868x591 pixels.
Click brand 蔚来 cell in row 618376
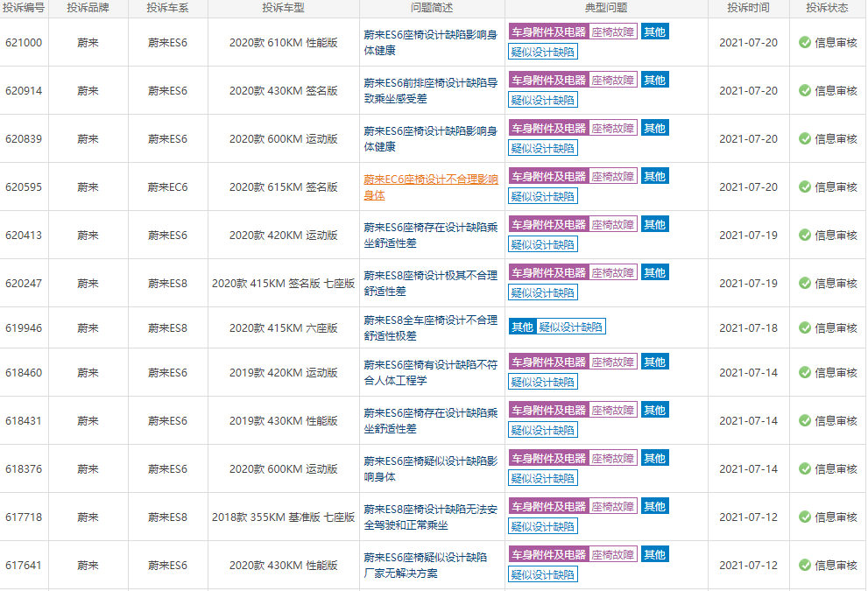click(x=88, y=469)
